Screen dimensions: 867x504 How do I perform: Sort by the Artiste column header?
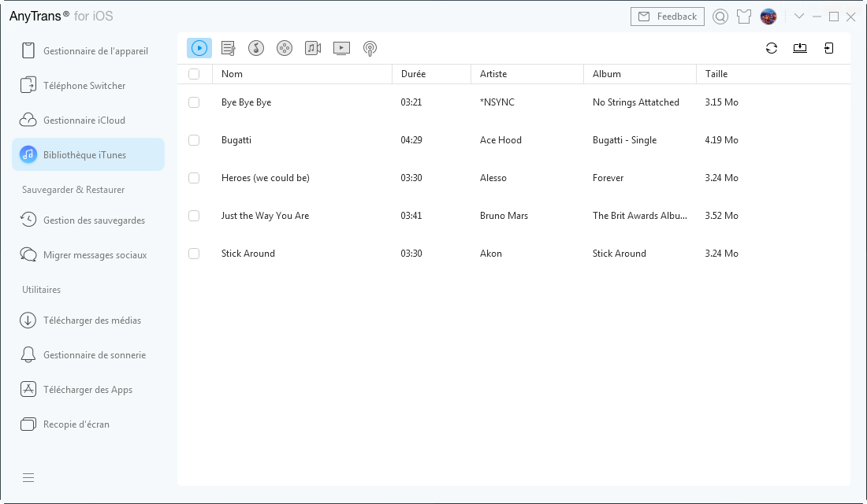527,74
